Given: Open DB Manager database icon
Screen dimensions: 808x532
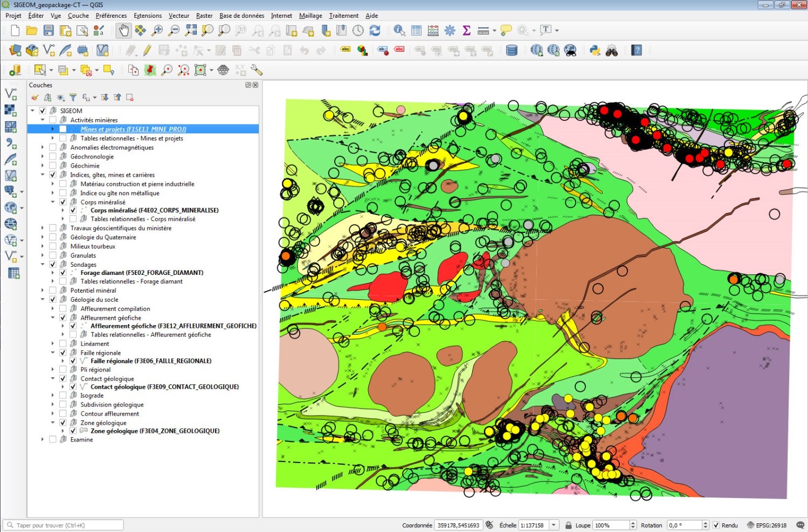Looking at the screenshot, I should (x=512, y=51).
